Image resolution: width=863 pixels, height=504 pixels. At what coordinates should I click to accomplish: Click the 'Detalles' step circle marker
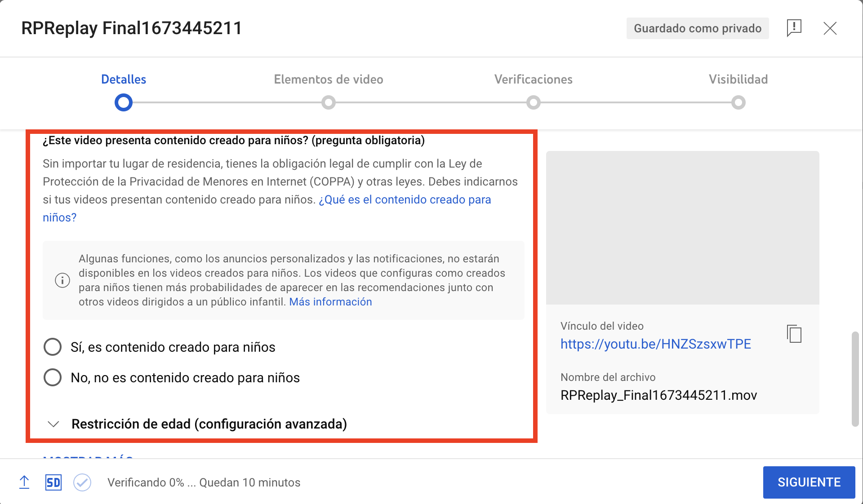[124, 102]
